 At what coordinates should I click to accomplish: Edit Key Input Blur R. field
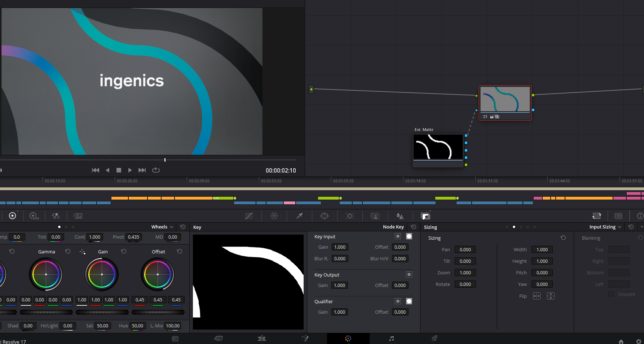[x=340, y=259]
